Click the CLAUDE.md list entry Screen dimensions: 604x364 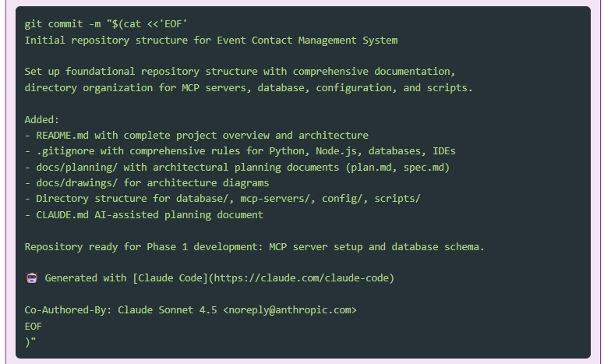click(x=143, y=214)
